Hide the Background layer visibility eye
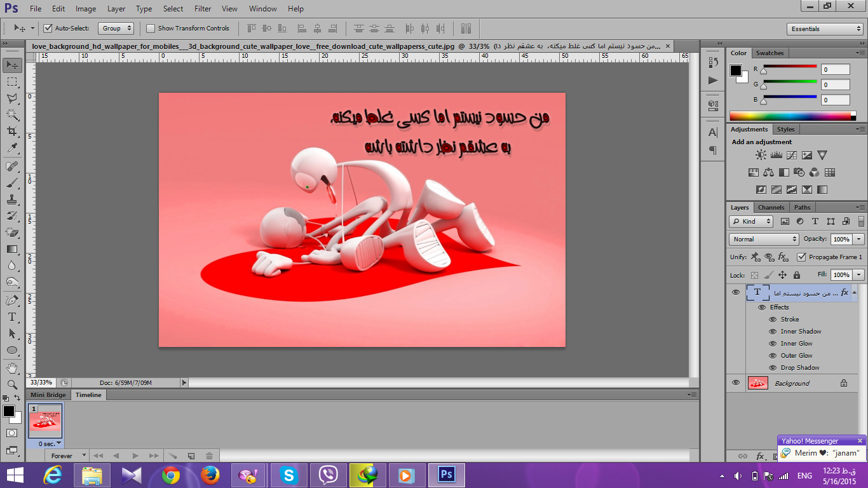 tap(736, 383)
